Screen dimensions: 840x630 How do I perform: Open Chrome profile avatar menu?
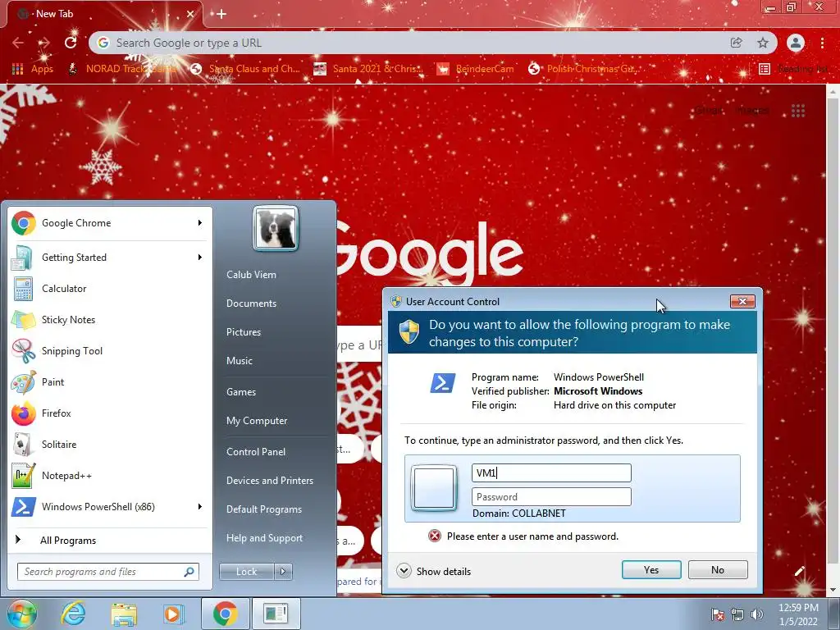point(796,43)
